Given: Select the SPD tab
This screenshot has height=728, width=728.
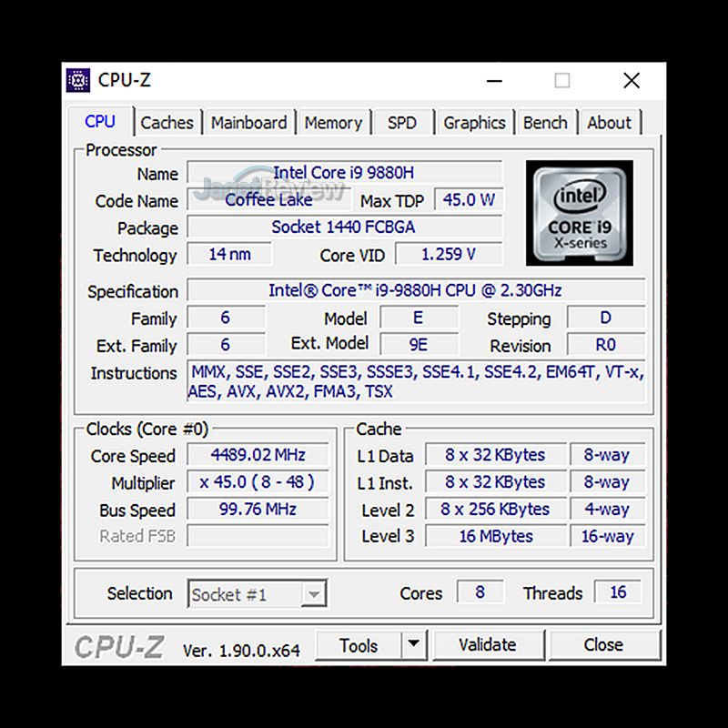Looking at the screenshot, I should click(401, 123).
